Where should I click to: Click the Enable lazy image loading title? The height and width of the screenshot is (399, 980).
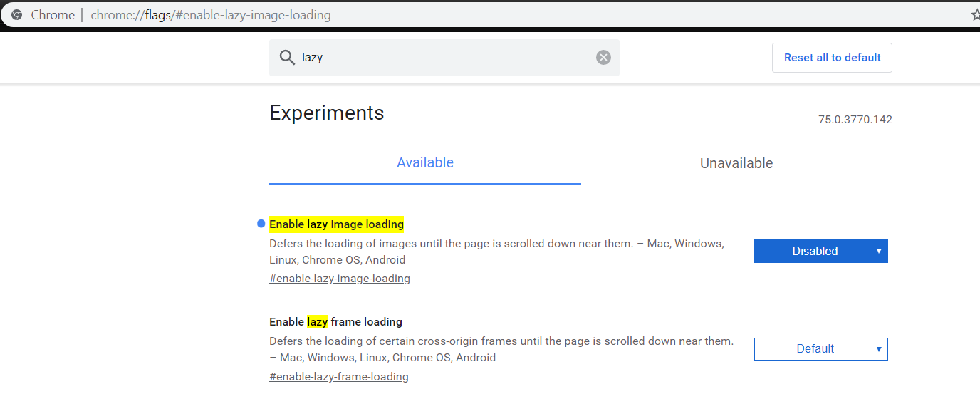336,224
